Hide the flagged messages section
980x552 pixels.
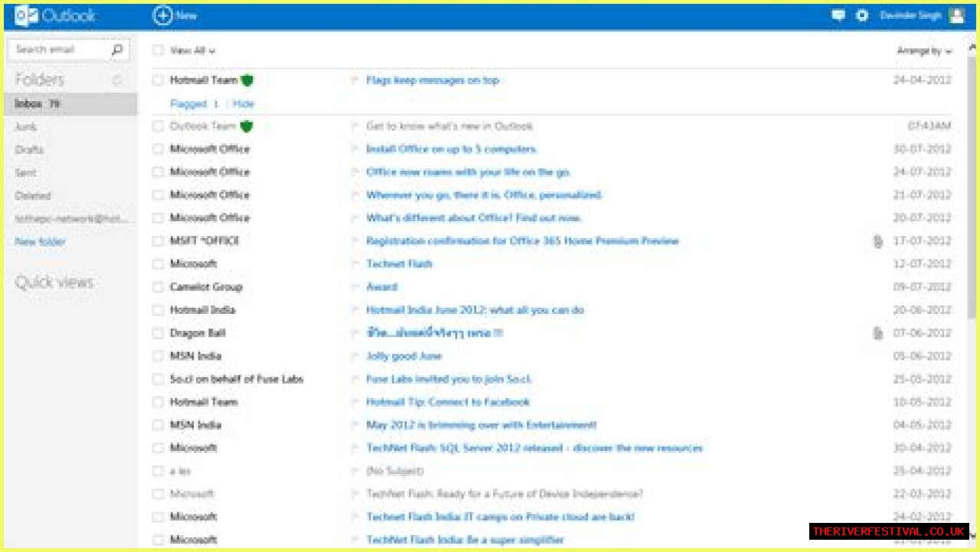(x=243, y=104)
